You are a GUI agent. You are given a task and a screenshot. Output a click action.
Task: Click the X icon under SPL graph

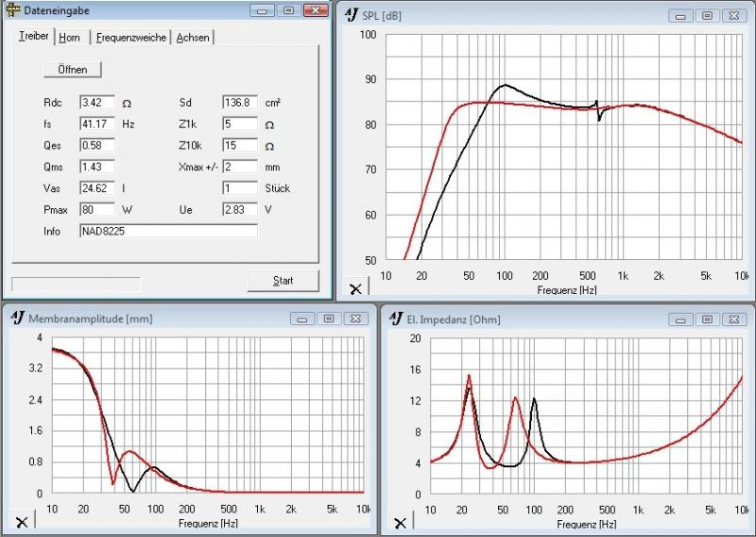pyautogui.click(x=355, y=288)
